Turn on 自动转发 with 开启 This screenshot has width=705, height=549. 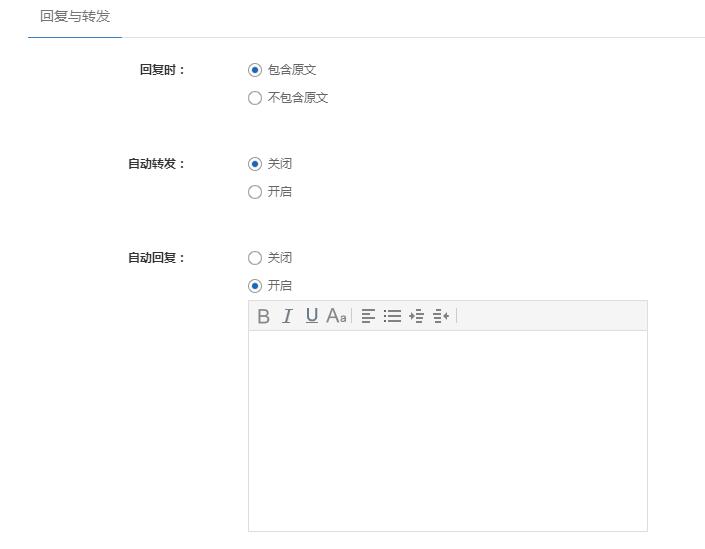255,192
